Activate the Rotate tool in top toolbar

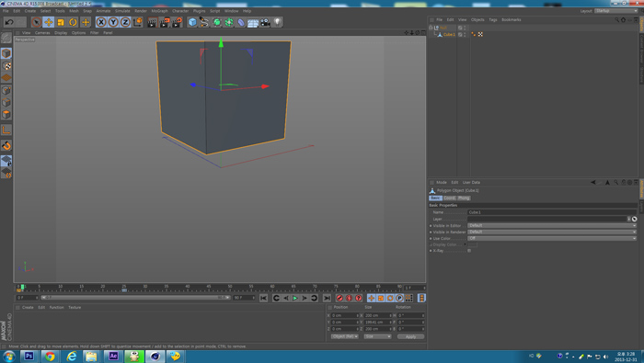[73, 22]
